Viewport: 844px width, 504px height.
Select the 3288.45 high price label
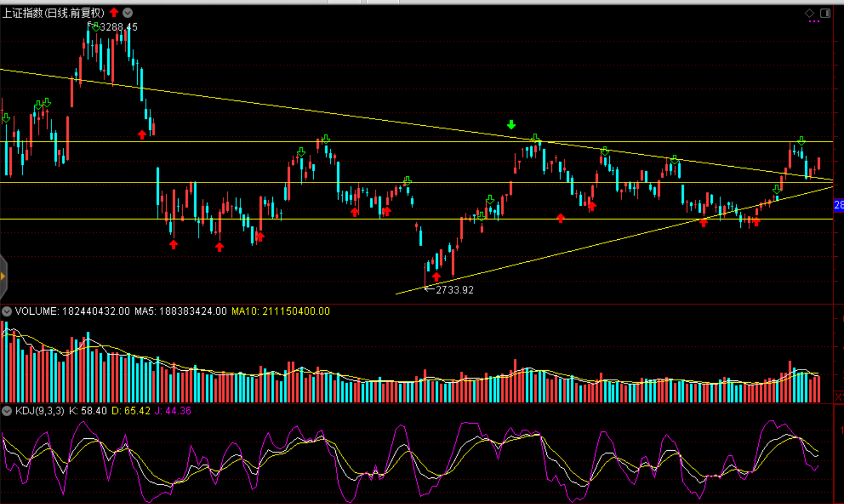pyautogui.click(x=119, y=27)
